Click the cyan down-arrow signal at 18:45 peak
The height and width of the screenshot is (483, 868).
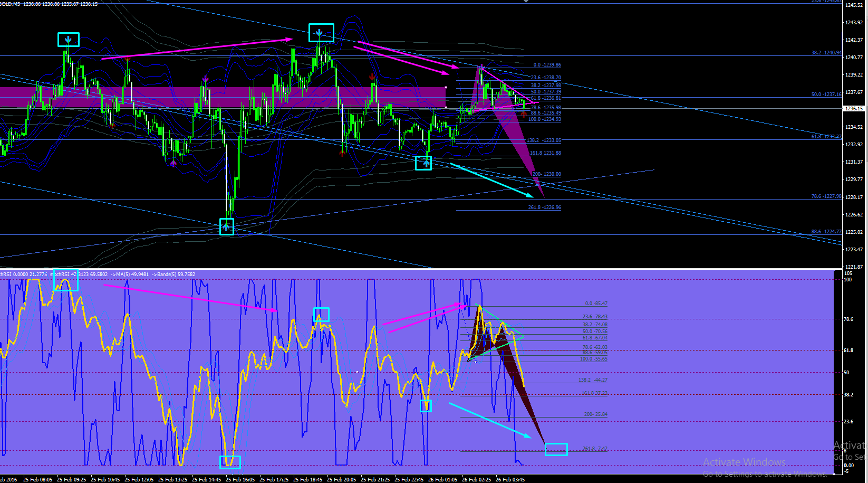pos(320,33)
